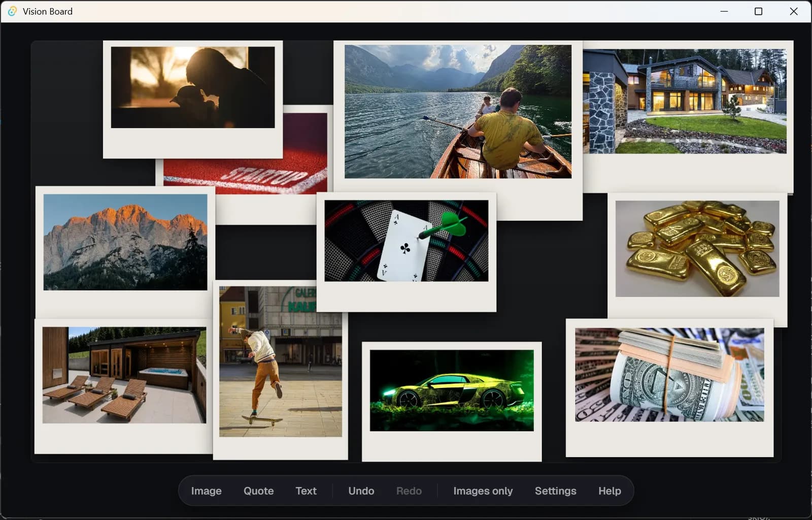Screen dimensions: 812x520
Task: Minimize the Vision Board window
Action: coord(724,11)
